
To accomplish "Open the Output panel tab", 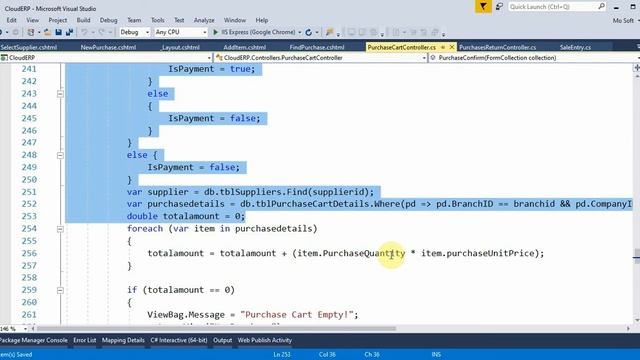I will pos(222,340).
